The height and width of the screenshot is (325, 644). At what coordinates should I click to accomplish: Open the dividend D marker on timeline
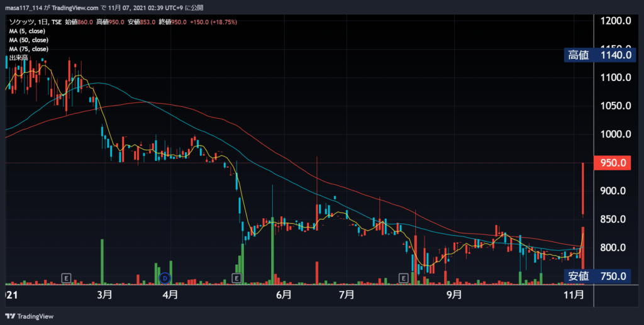(x=165, y=278)
